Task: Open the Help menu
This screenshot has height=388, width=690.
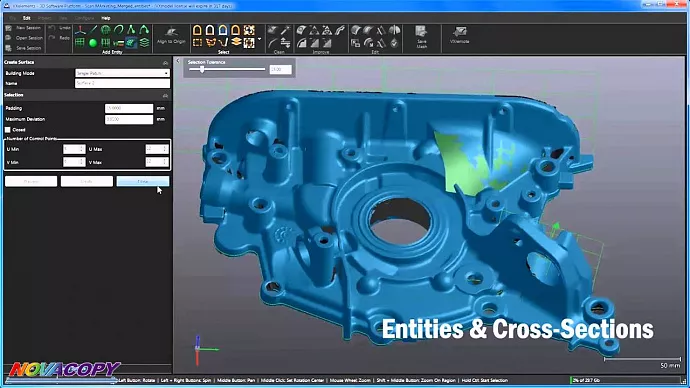Action: 106,18
